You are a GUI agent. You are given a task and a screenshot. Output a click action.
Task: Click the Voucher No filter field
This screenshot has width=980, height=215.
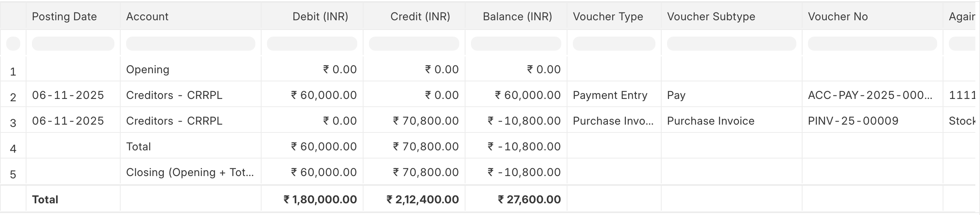(x=873, y=44)
